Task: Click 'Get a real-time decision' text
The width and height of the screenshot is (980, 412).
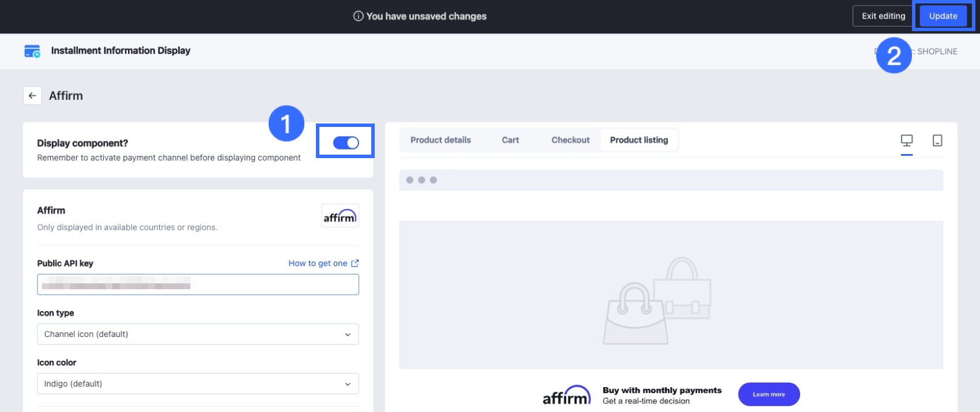Action: pyautogui.click(x=646, y=401)
